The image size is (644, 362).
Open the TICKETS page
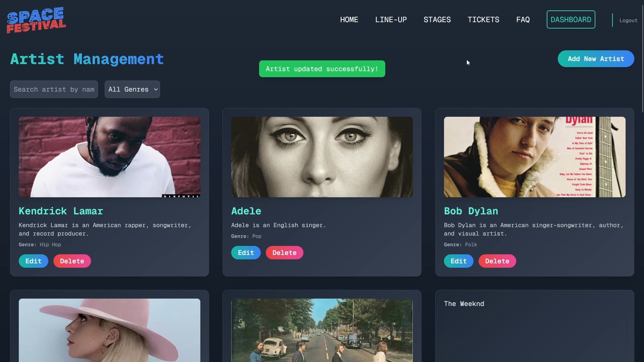tap(483, 20)
